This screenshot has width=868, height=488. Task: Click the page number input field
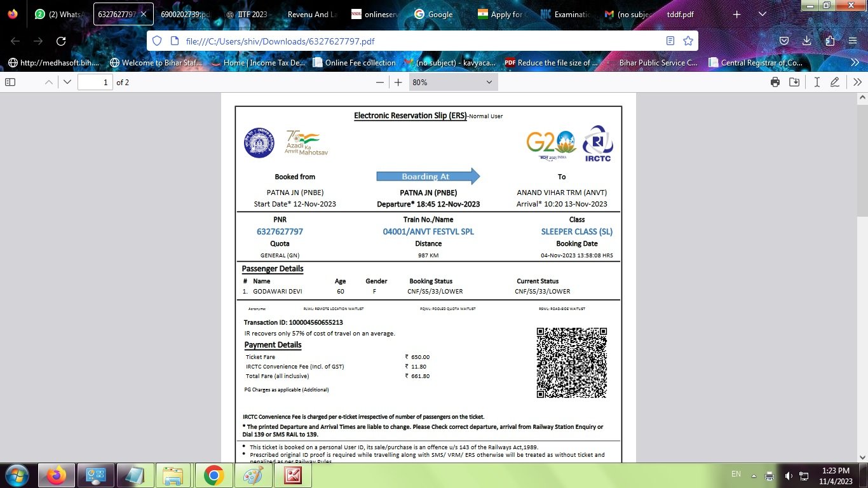pos(95,82)
